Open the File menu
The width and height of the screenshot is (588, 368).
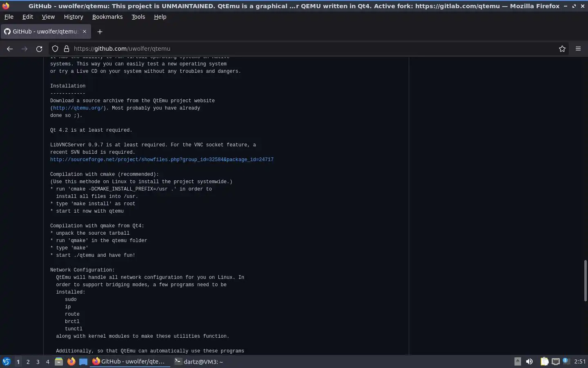tap(9, 17)
